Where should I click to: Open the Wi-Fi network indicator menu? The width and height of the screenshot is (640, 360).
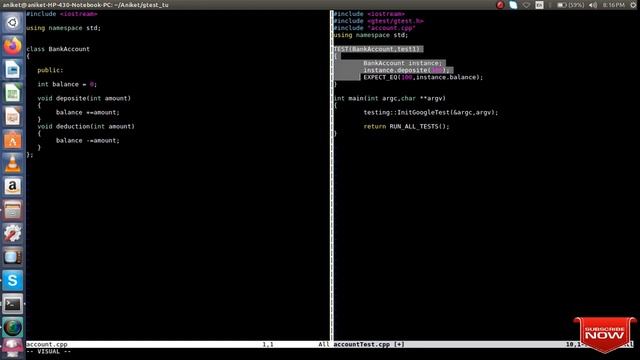pos(527,5)
